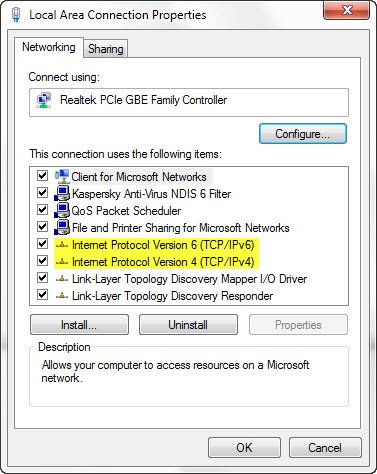Click the Uninstall button

pyautogui.click(x=188, y=325)
